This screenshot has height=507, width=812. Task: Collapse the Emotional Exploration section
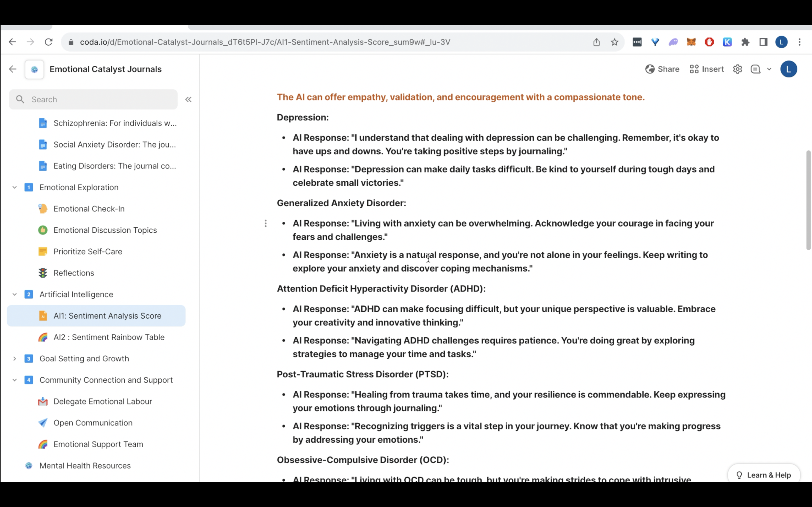click(x=14, y=187)
